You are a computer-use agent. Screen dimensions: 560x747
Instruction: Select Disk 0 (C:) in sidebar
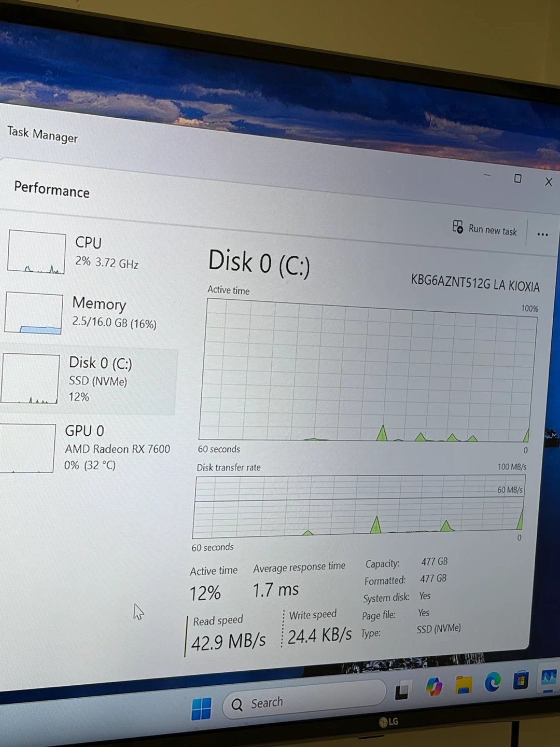(88, 379)
